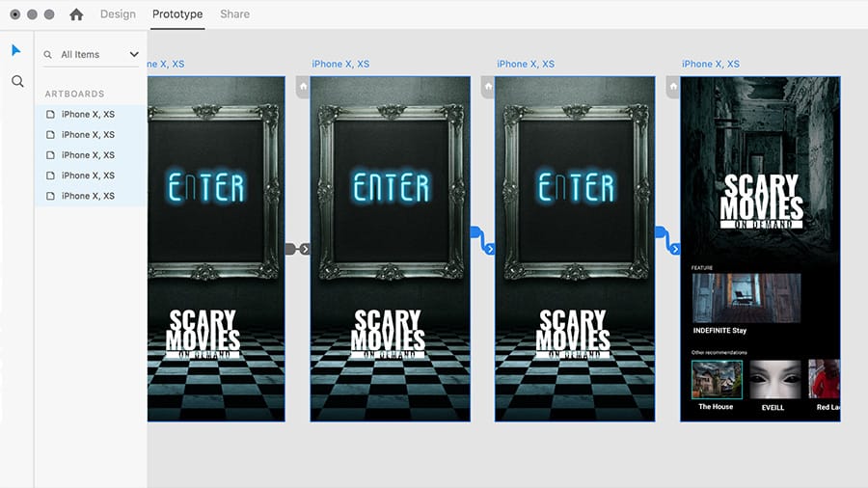Click the search icon beside All Items
Viewport: 868px width, 488px height.
[x=48, y=55]
